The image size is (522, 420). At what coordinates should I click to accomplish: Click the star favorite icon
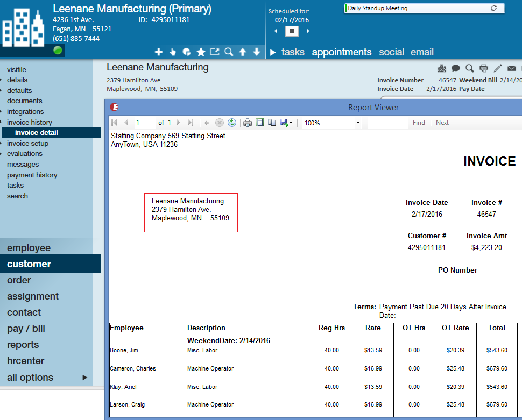(201, 52)
